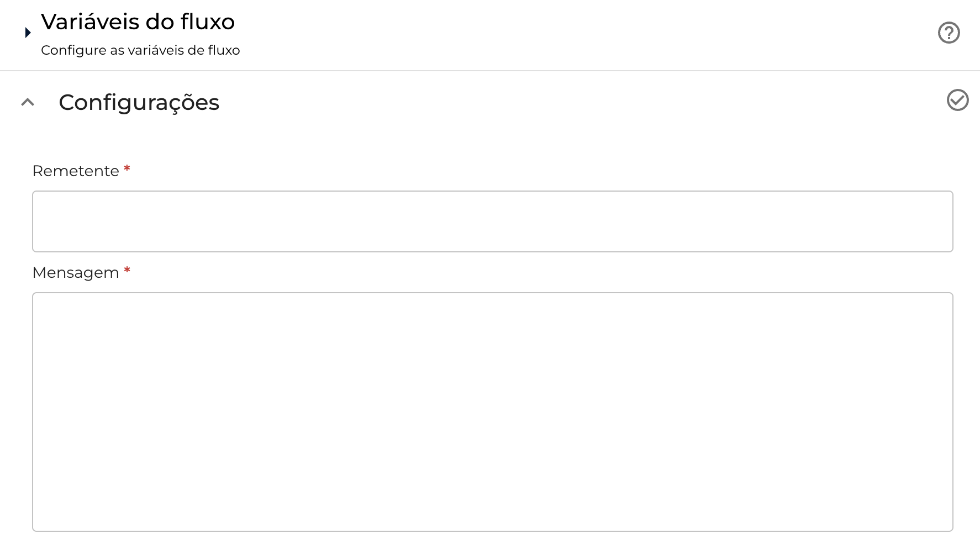The height and width of the screenshot is (539, 980).
Task: Click the Mensagem field label
Action: point(76,273)
